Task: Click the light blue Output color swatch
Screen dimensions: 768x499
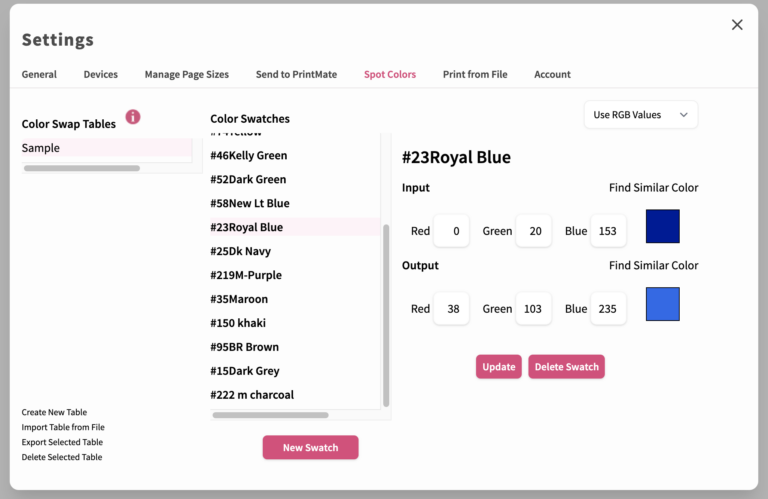Action: [x=663, y=304]
